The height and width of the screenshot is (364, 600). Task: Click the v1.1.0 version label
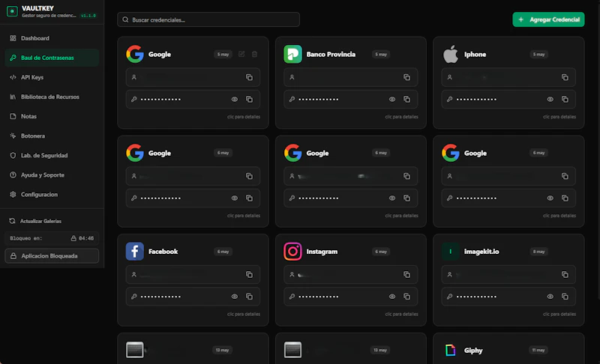[x=88, y=16]
